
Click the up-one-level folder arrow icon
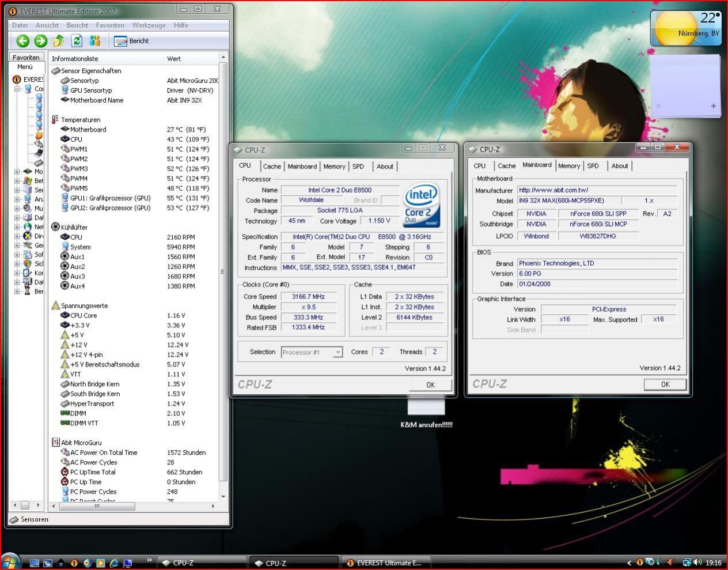click(59, 41)
